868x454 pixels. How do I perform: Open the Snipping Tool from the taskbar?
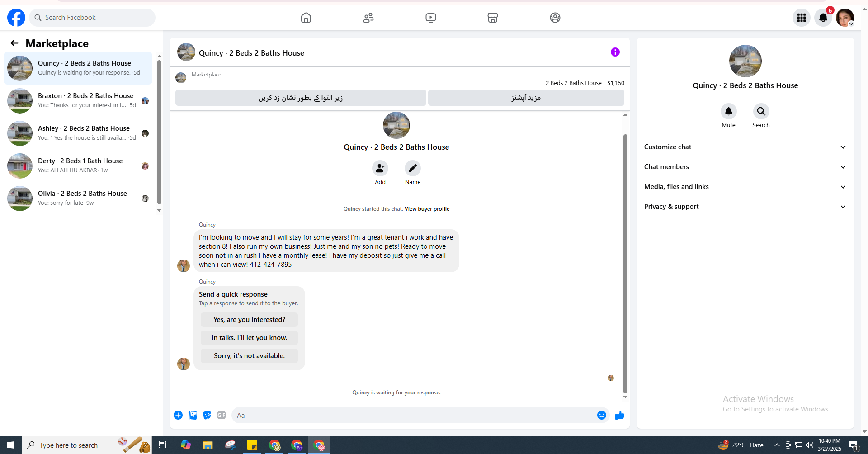point(230,445)
